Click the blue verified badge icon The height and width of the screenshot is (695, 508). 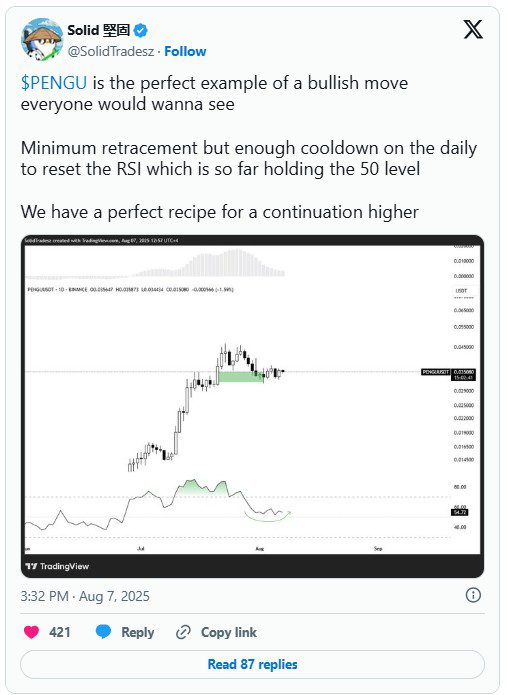point(141,30)
